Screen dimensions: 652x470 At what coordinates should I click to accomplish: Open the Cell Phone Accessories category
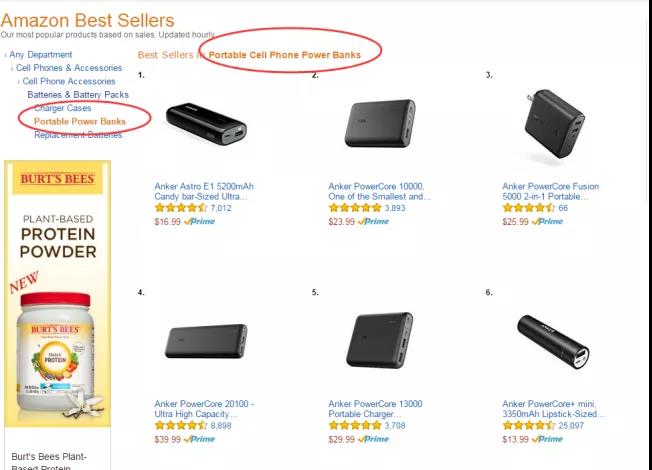point(69,81)
